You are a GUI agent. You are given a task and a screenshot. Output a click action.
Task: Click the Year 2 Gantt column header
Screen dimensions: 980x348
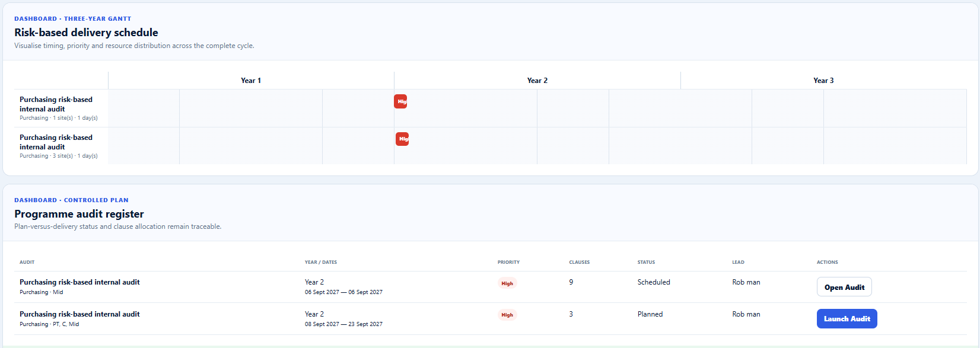click(x=537, y=81)
